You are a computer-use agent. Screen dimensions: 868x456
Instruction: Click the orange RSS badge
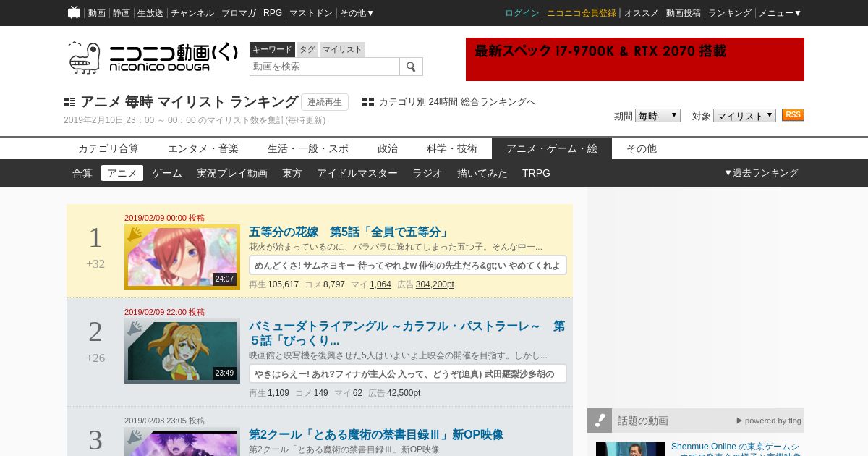click(793, 115)
